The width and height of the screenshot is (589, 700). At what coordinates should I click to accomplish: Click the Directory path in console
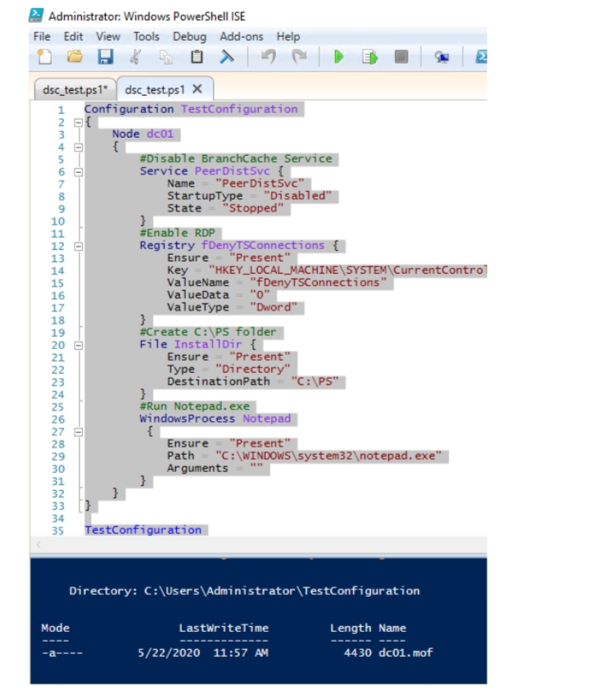point(282,591)
